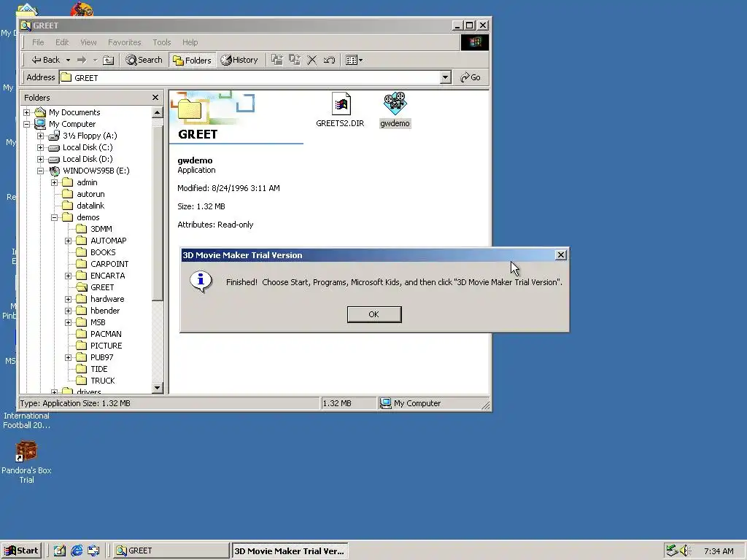
Task: Collapse My Computer in the folder tree
Action: click(x=27, y=124)
